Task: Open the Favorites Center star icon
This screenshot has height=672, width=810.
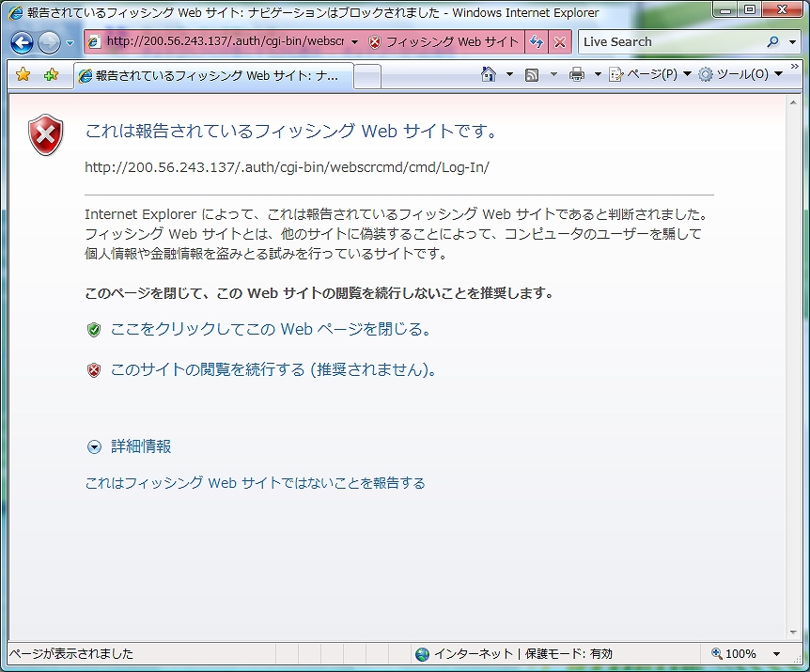Action: pyautogui.click(x=23, y=74)
